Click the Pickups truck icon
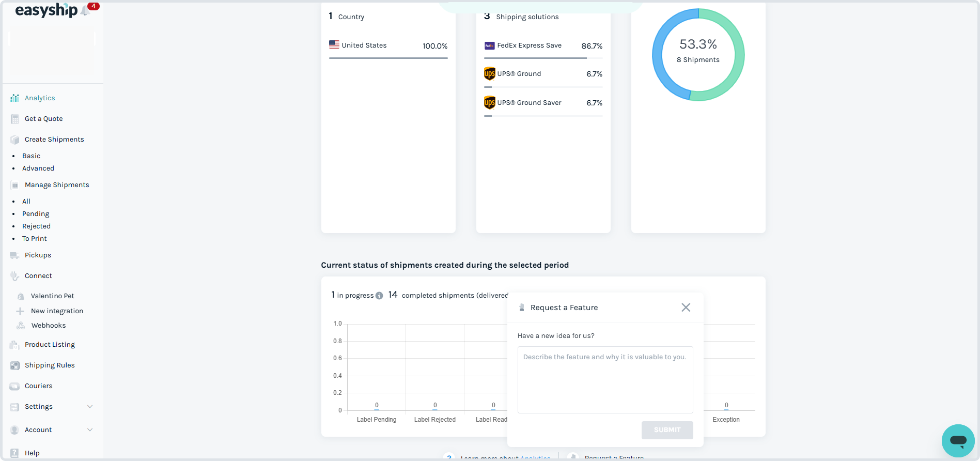Screen dimensions: 980x461 (x=15, y=255)
